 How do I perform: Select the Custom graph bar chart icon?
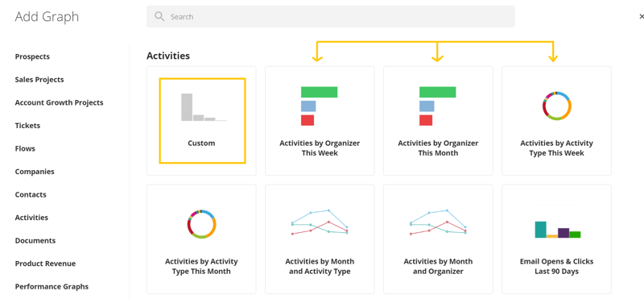coord(204,107)
